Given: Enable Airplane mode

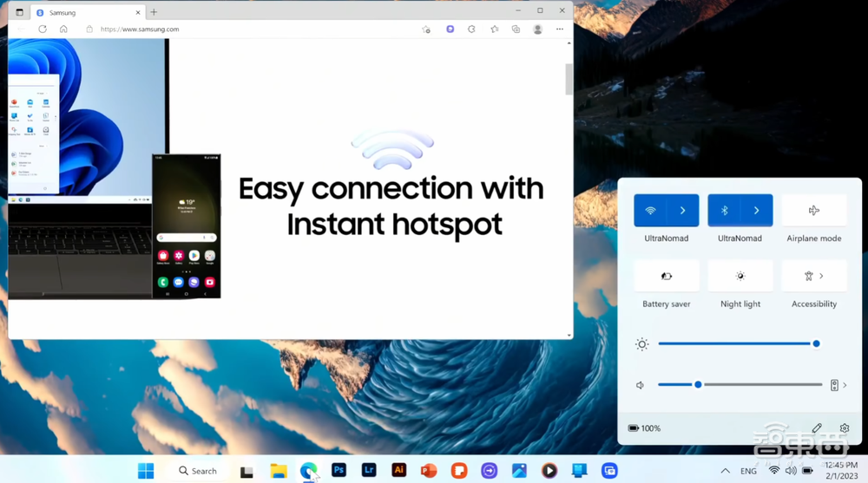Looking at the screenshot, I should pos(813,211).
